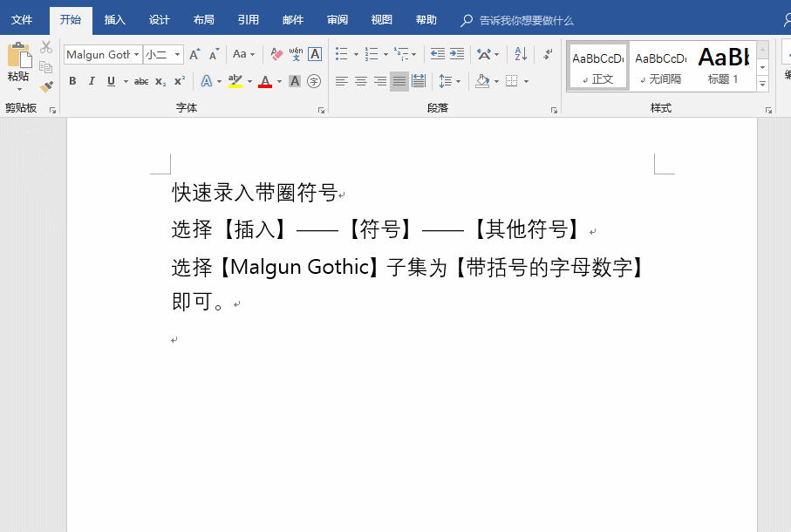This screenshot has width=791, height=532.
Task: Click the Cut scissors icon
Action: [46, 48]
